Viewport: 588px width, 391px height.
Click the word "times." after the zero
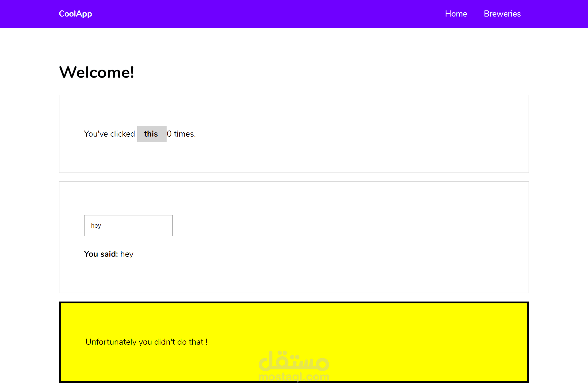pyautogui.click(x=185, y=134)
